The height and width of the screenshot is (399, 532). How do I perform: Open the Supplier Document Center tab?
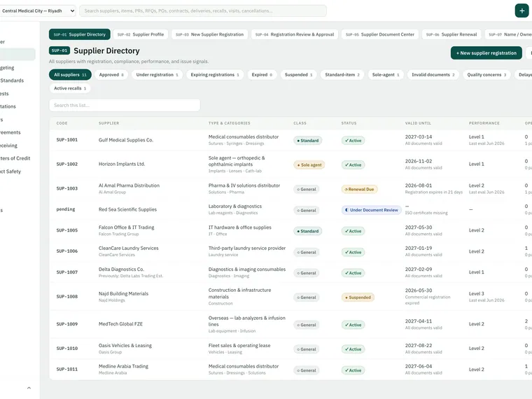pyautogui.click(x=380, y=34)
